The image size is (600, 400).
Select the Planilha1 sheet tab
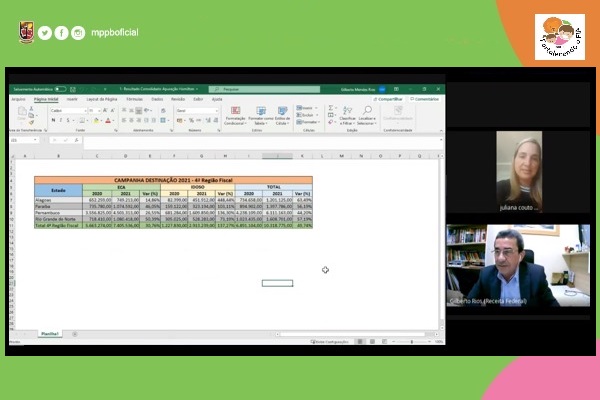(x=50, y=334)
